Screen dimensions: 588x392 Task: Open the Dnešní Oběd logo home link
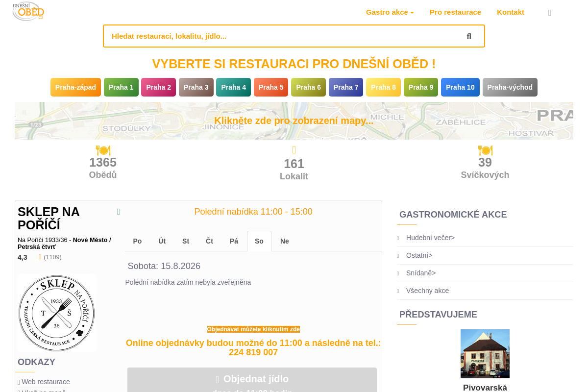28,11
